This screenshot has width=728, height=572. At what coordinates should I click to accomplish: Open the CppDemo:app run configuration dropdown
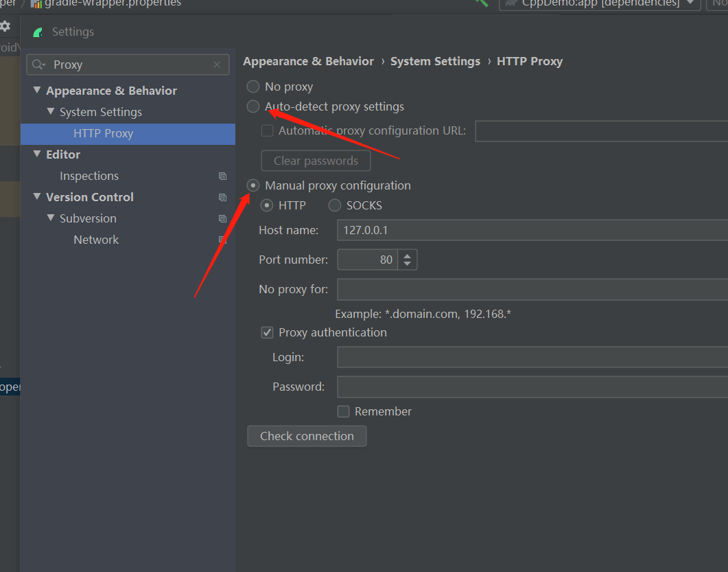690,4
